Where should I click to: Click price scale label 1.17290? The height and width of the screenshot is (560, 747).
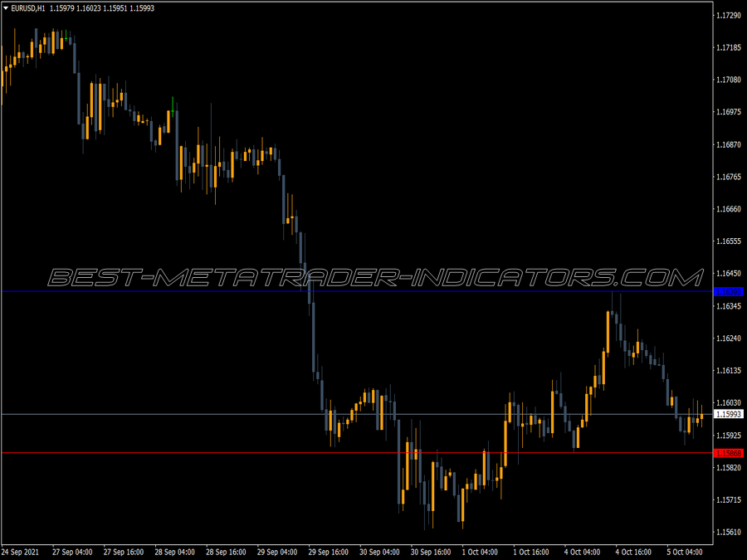(x=729, y=15)
